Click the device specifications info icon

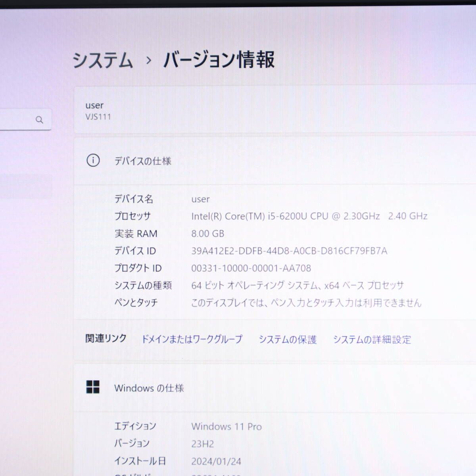pyautogui.click(x=93, y=160)
